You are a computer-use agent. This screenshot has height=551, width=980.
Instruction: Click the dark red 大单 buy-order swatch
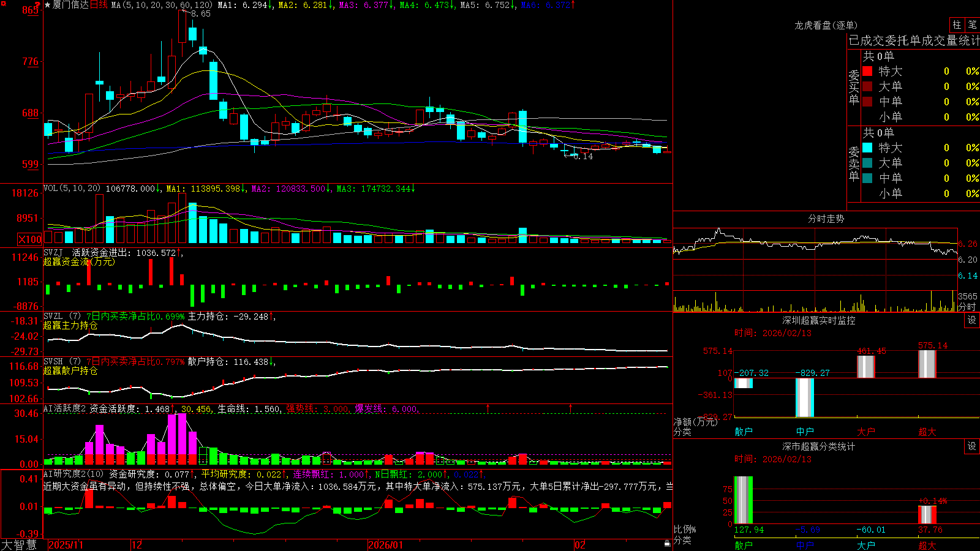click(867, 86)
